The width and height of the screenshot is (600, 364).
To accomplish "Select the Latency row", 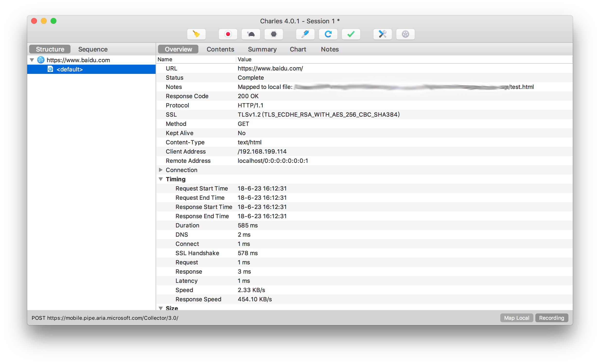I will (x=364, y=281).
